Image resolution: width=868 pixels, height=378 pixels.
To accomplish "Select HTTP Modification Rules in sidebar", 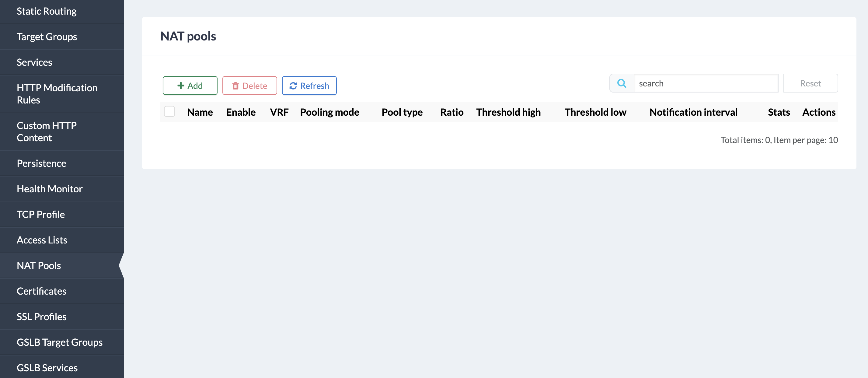I will [57, 94].
